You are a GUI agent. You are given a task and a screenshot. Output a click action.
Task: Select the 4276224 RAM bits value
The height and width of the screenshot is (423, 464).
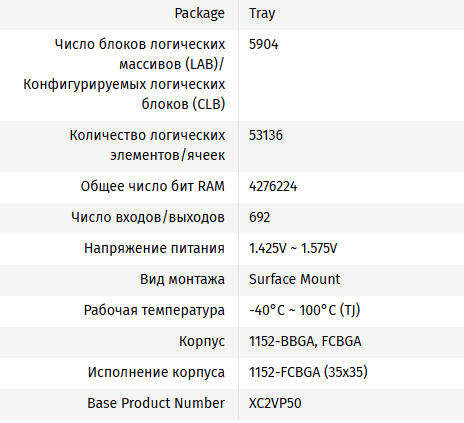(273, 186)
